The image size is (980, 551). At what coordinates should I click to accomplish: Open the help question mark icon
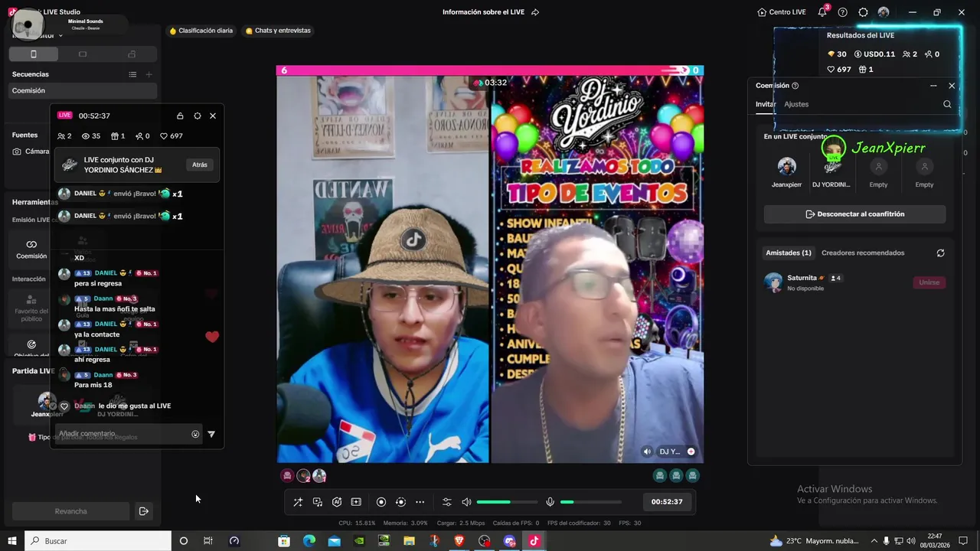[x=843, y=12]
